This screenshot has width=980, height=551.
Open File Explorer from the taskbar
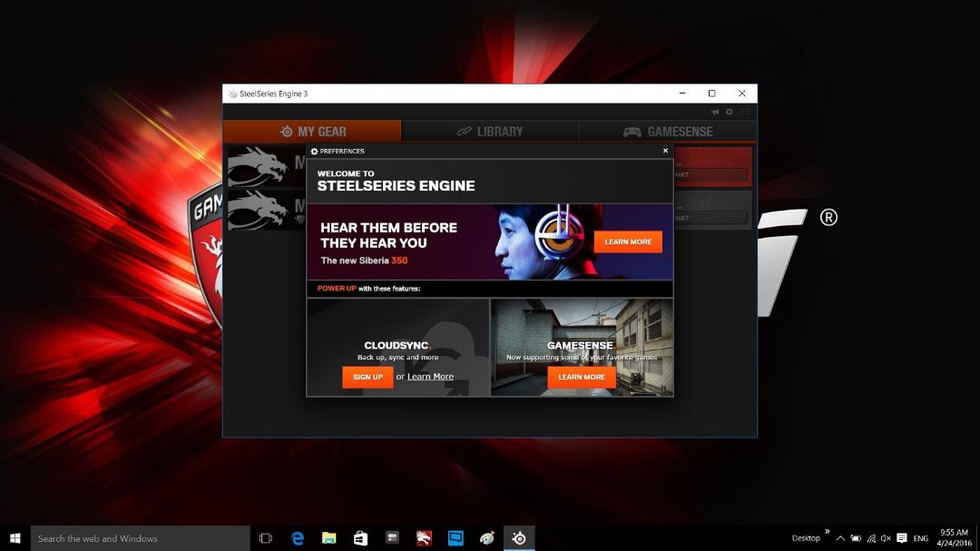328,538
